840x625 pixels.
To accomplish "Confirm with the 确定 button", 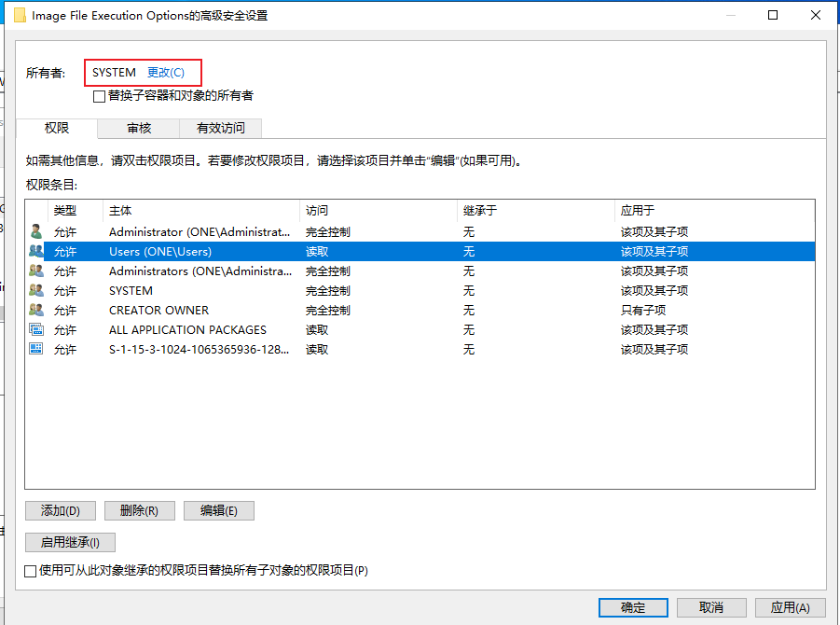I will (x=633, y=608).
